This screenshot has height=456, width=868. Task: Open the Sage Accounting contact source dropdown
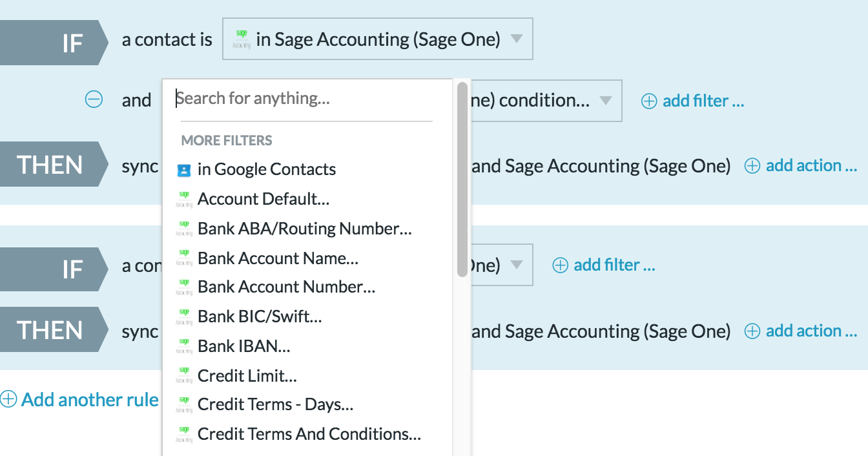tap(377, 39)
